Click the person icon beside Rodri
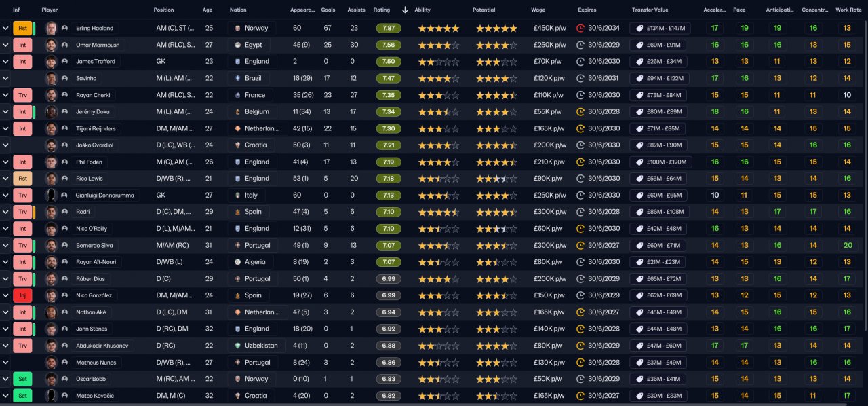Screen dimensions: 868x406 (x=64, y=212)
